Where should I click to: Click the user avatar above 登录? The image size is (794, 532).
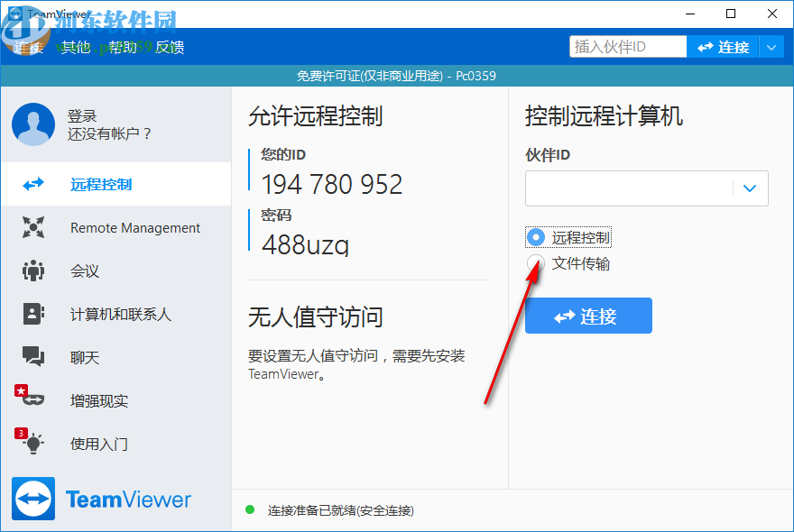(x=32, y=124)
